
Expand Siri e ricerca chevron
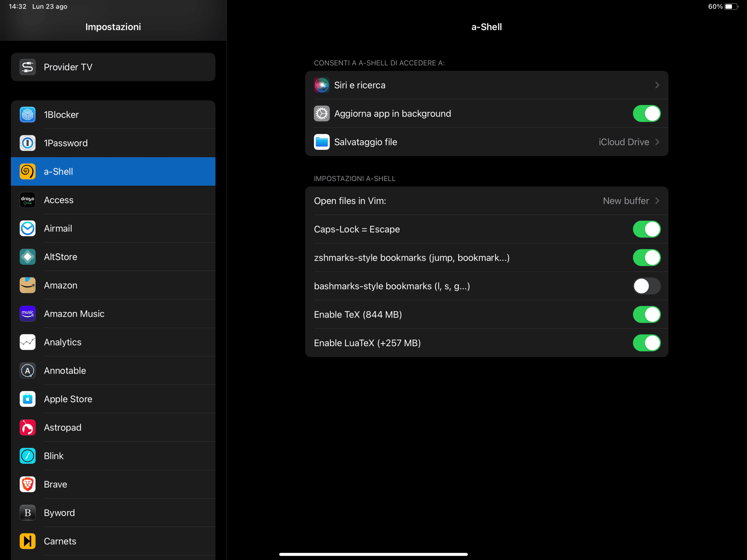pos(657,85)
